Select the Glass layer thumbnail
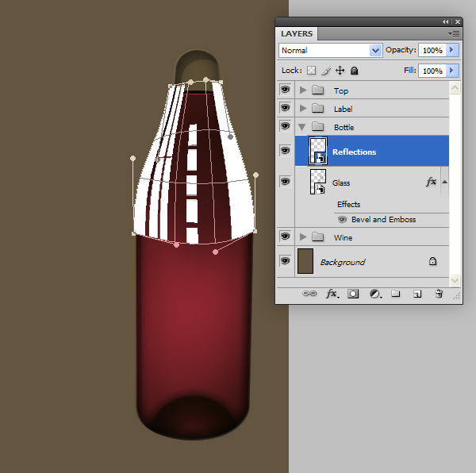This screenshot has width=476, height=473. coord(318,182)
